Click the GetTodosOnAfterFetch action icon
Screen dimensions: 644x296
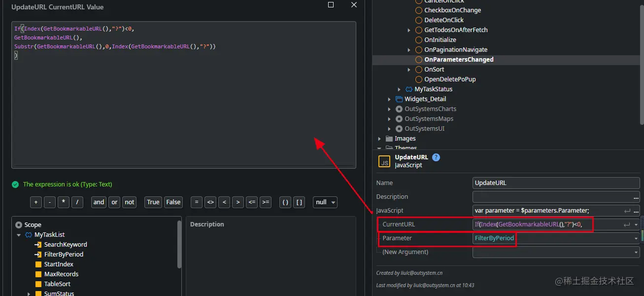click(x=418, y=30)
